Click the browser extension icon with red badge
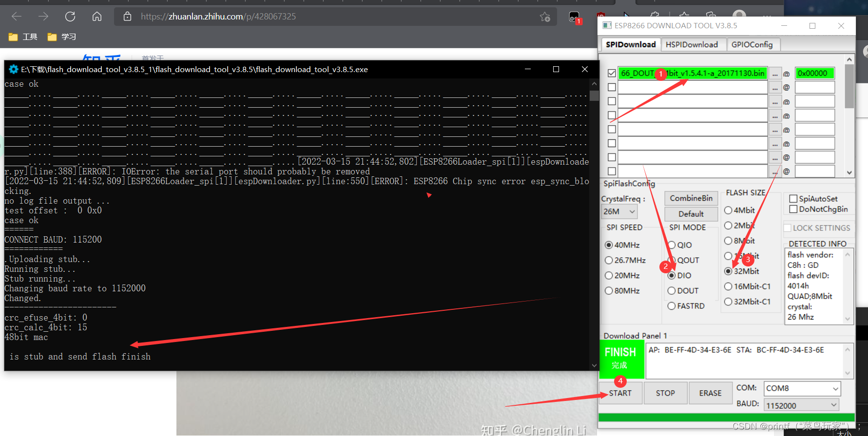 pyautogui.click(x=575, y=18)
